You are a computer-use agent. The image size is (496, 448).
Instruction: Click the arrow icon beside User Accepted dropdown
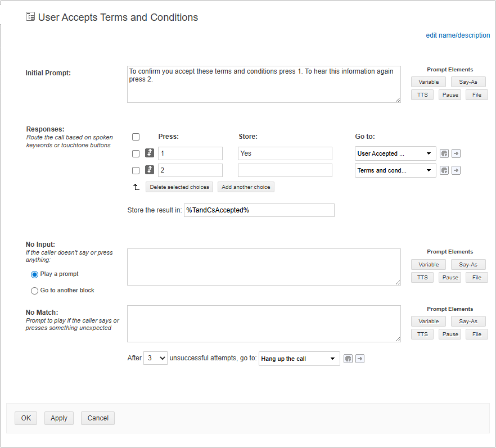[x=456, y=153]
